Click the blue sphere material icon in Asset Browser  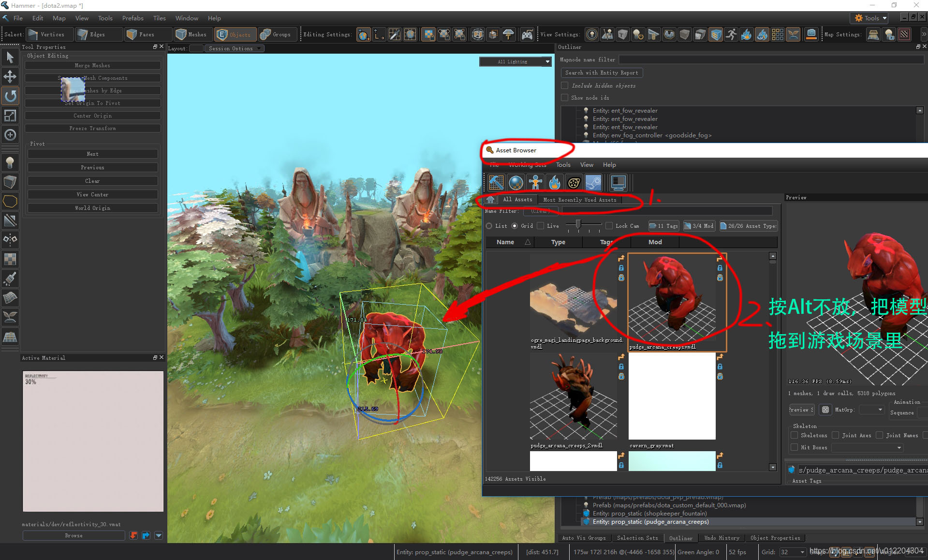[516, 183]
